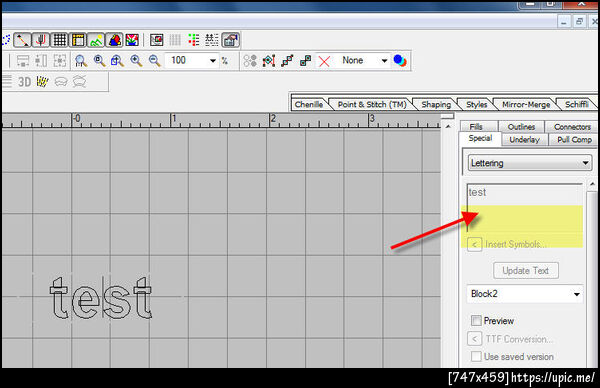Image resolution: width=600 pixels, height=388 pixels.
Task: Switch to the Shaping tab
Action: 436,104
